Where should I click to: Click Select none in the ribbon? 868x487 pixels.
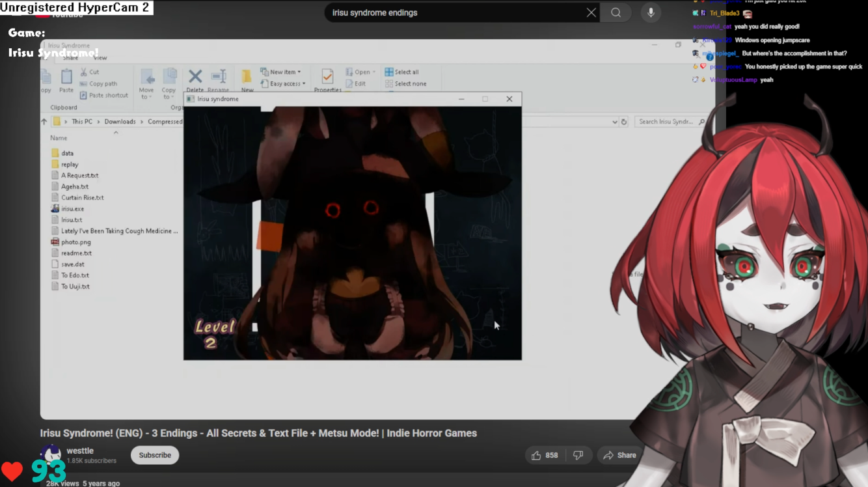click(x=405, y=83)
